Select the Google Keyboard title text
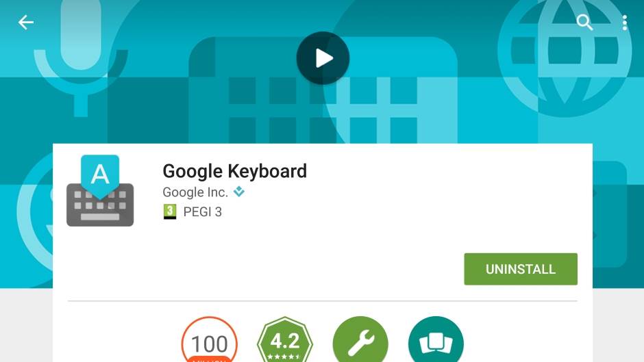 pos(234,171)
